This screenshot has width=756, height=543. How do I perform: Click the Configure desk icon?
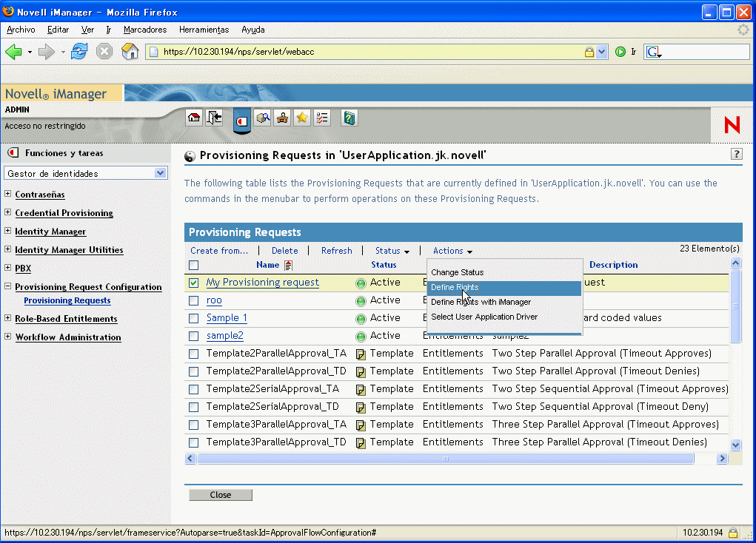[x=283, y=118]
